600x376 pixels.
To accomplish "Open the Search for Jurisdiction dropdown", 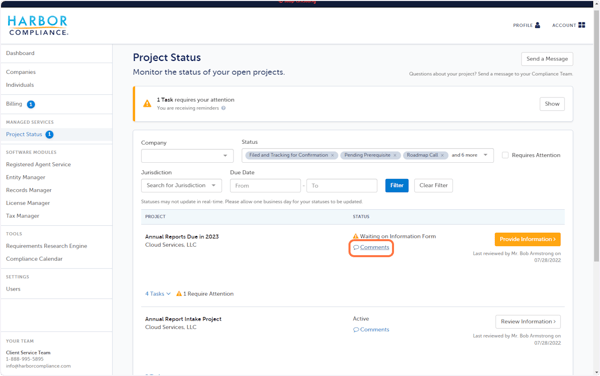I will coord(181,186).
